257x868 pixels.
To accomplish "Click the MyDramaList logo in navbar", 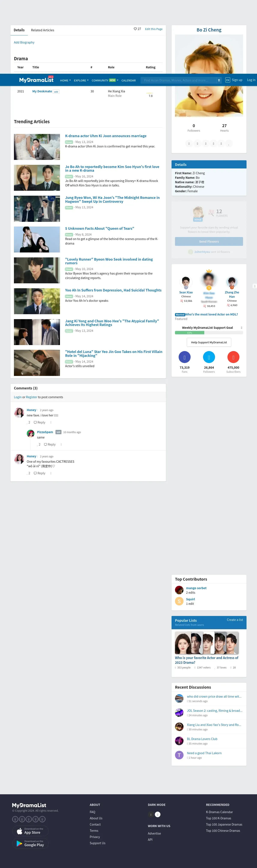I will pyautogui.click(x=36, y=80).
